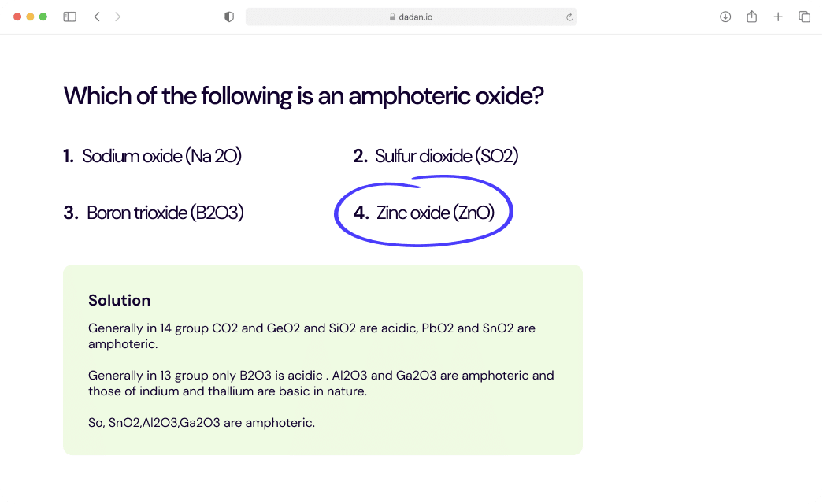Click the question title text
823x504 pixels.
[304, 96]
